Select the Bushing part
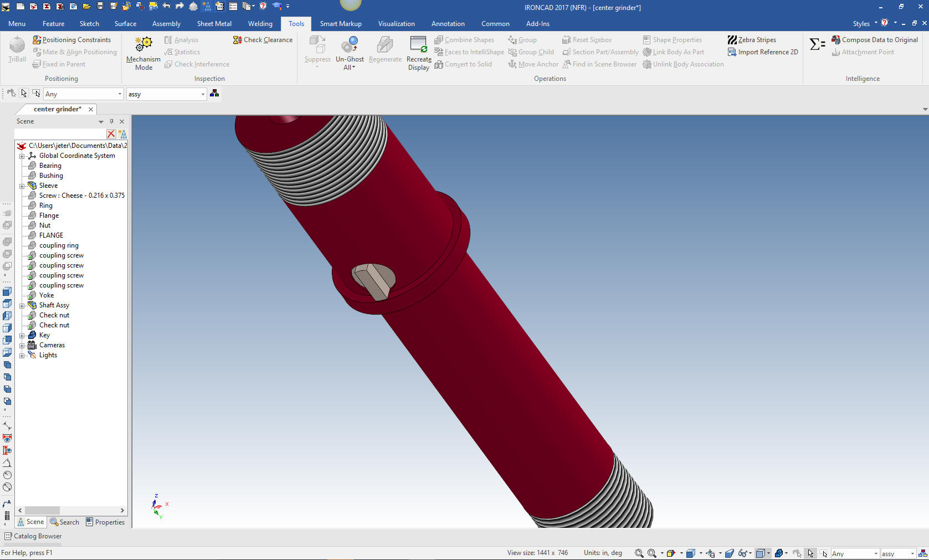Screen dimensions: 929x560 tap(51, 176)
